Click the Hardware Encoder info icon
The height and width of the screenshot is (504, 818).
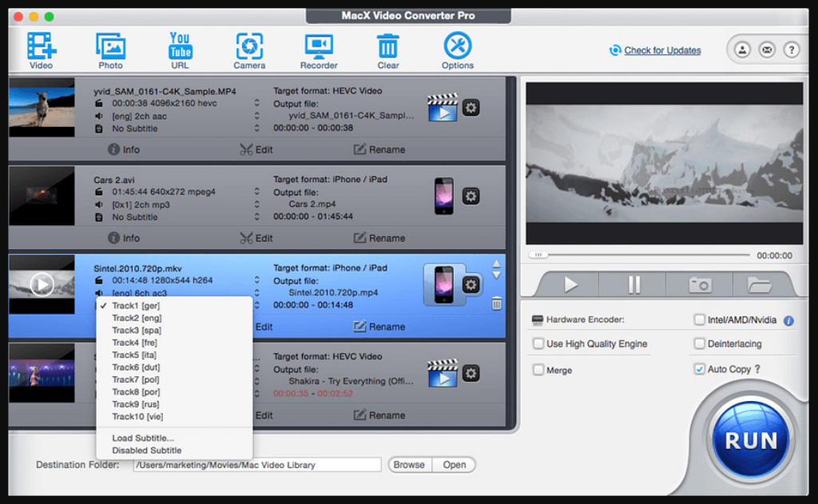click(788, 321)
